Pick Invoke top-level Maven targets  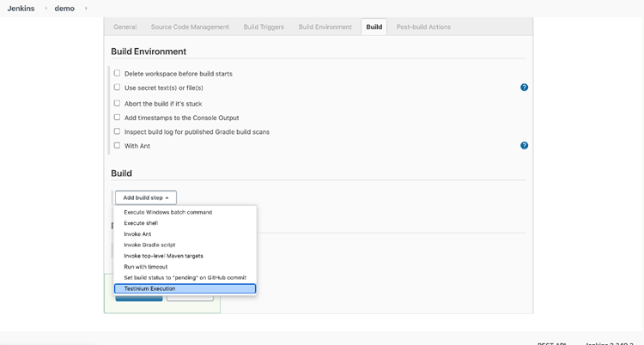185,256
